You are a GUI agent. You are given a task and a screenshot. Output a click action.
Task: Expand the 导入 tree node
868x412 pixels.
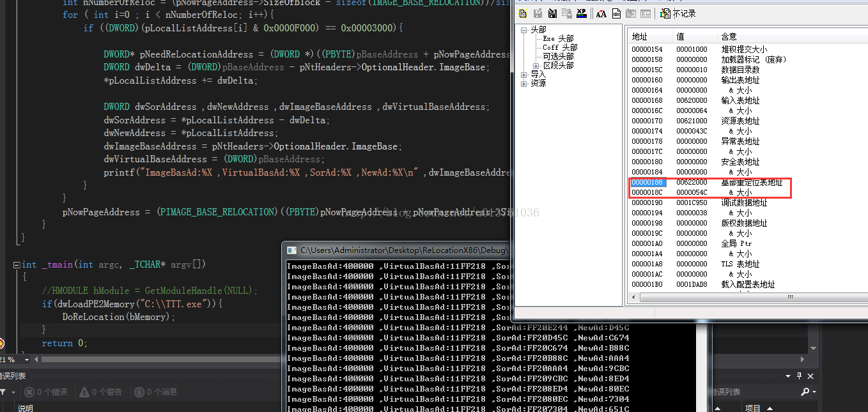click(x=525, y=74)
